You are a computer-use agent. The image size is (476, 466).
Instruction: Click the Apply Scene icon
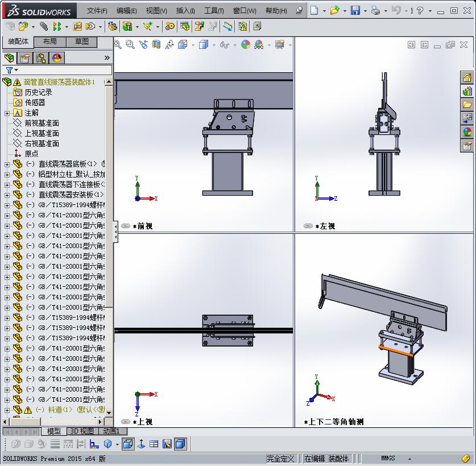click(259, 45)
